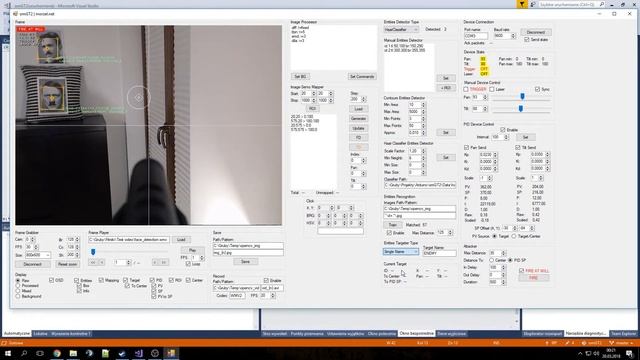Open the Okno polecenia tab
The image size is (640, 360).
click(x=382, y=334)
